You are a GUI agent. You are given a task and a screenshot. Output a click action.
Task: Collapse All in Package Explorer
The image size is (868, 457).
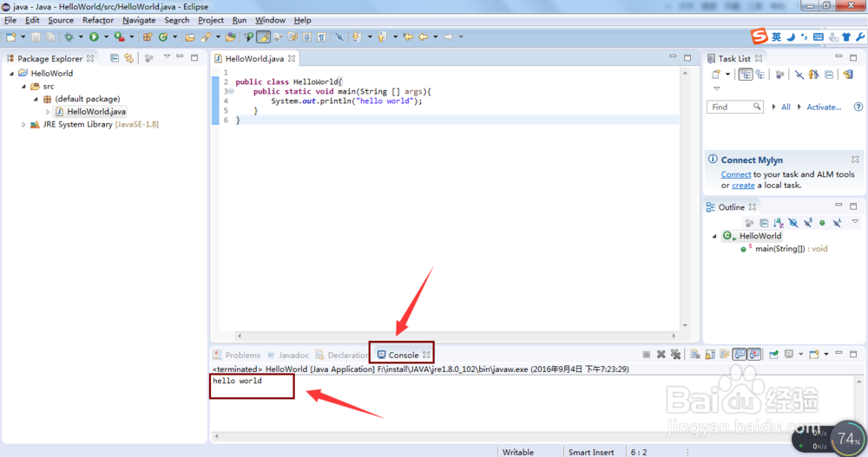(115, 58)
